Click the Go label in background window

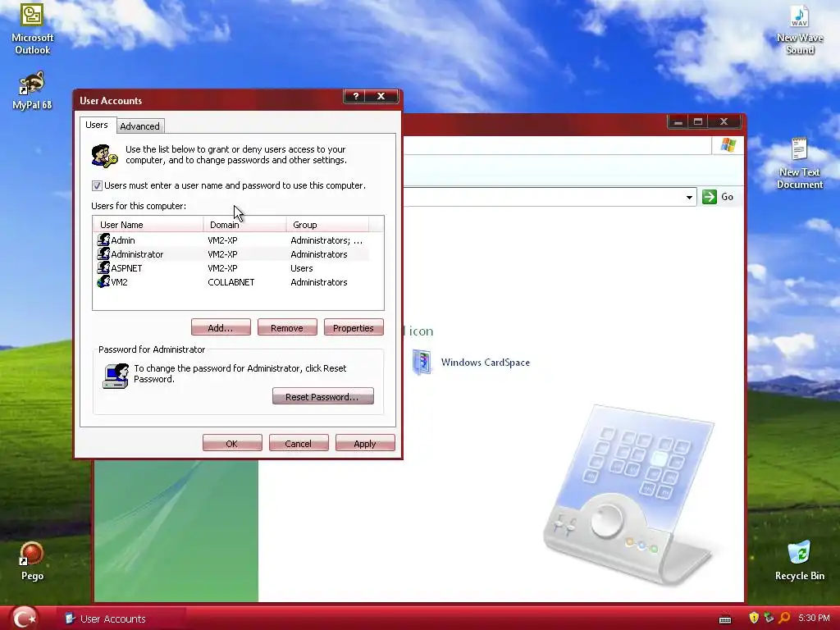tap(727, 197)
